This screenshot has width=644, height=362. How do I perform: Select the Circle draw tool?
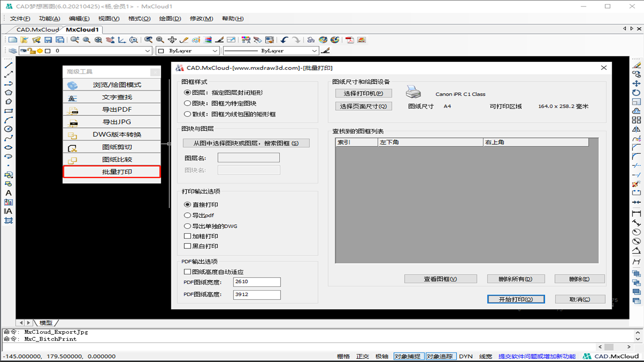pos(8,129)
